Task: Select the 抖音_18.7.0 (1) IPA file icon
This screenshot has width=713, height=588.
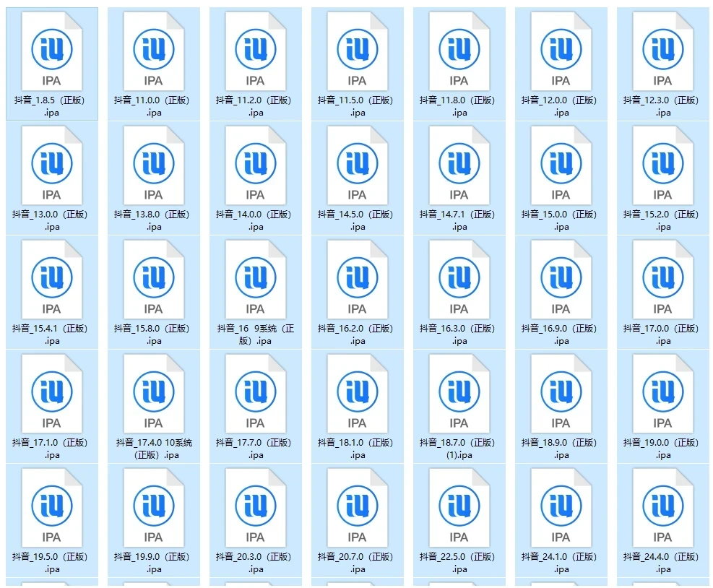Action: click(459, 394)
